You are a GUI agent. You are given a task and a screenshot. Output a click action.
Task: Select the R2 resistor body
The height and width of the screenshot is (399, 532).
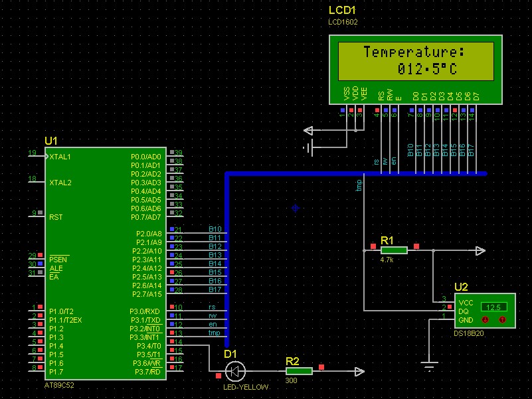tap(299, 371)
